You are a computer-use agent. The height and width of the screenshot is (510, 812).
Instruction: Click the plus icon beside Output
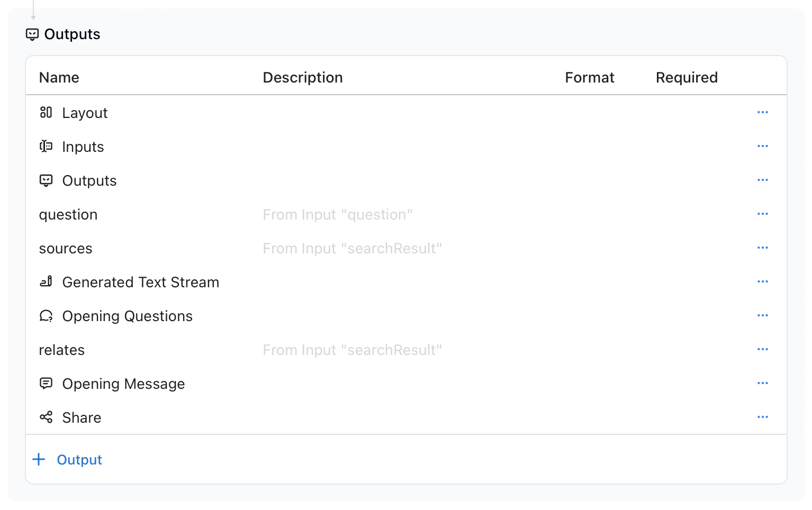click(x=39, y=459)
